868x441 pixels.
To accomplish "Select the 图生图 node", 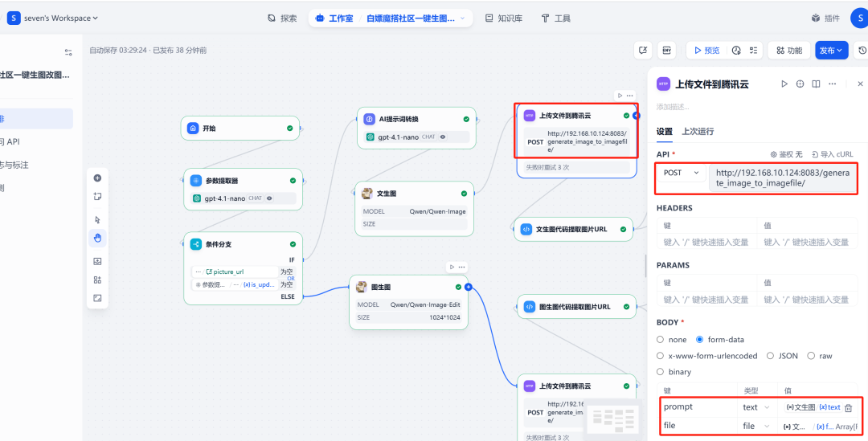I will 408,302.
